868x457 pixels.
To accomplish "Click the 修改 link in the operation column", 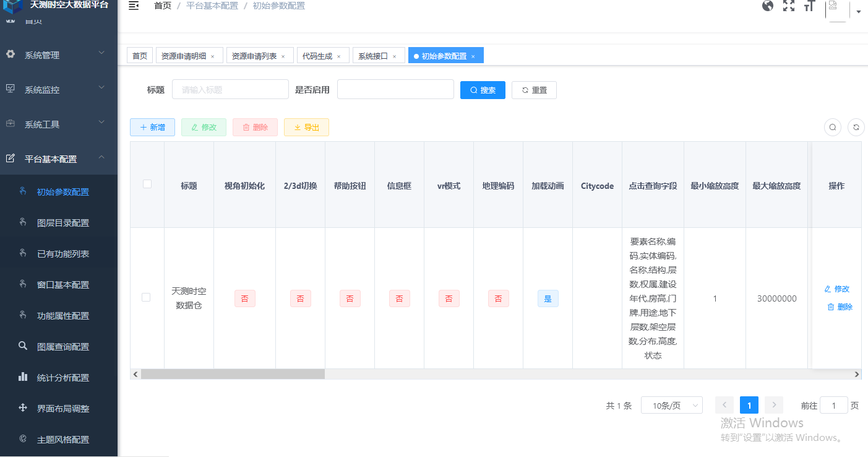I will click(838, 289).
